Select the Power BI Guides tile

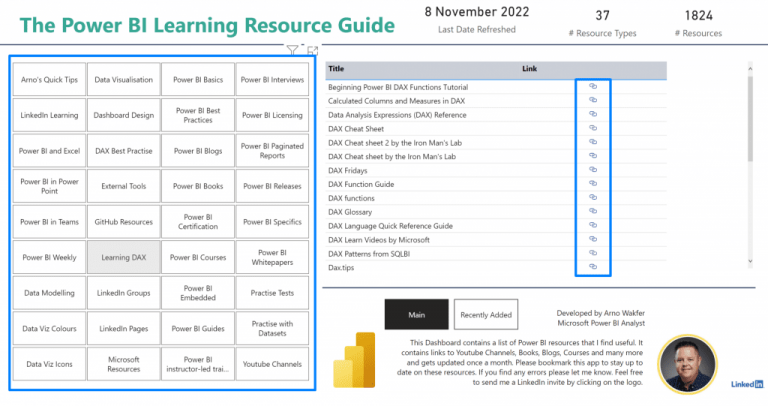198,329
